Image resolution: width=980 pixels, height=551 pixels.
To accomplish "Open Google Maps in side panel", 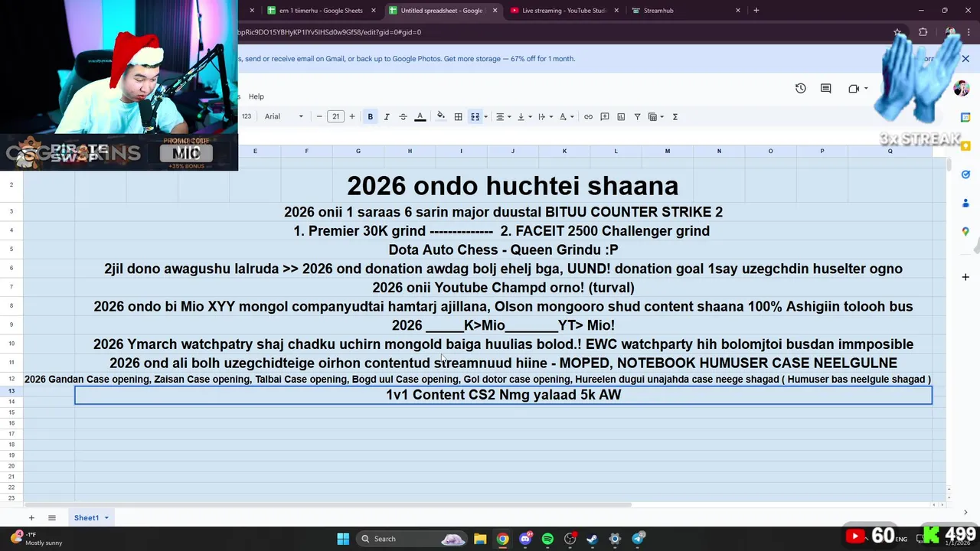I will (965, 231).
